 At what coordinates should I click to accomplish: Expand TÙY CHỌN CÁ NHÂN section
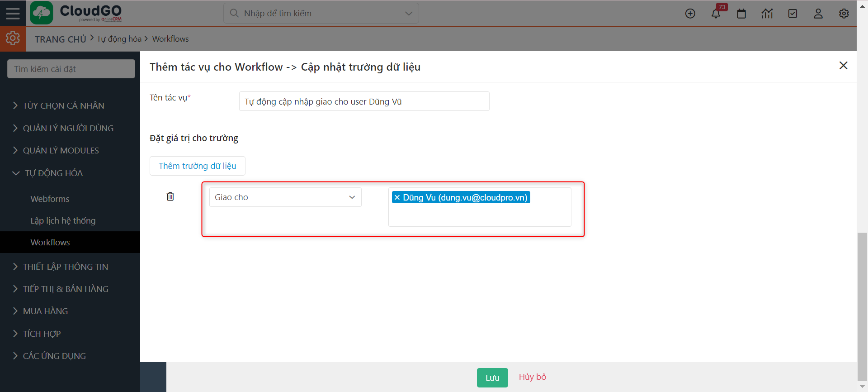[63, 105]
